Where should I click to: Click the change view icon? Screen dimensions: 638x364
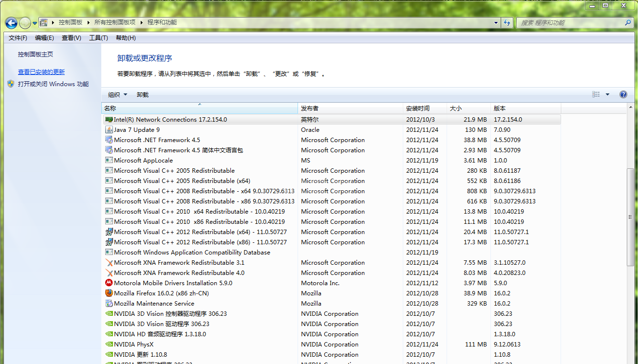(x=596, y=94)
